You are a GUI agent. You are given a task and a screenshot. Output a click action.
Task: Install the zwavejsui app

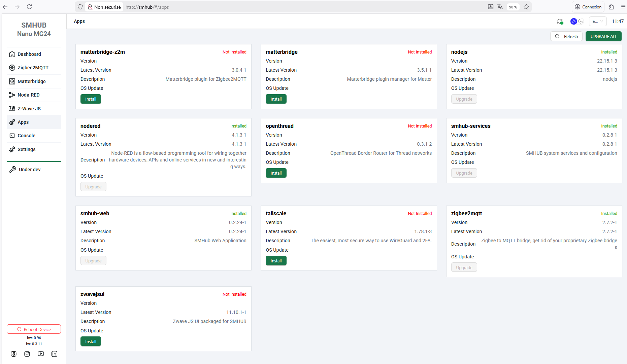tap(91, 341)
